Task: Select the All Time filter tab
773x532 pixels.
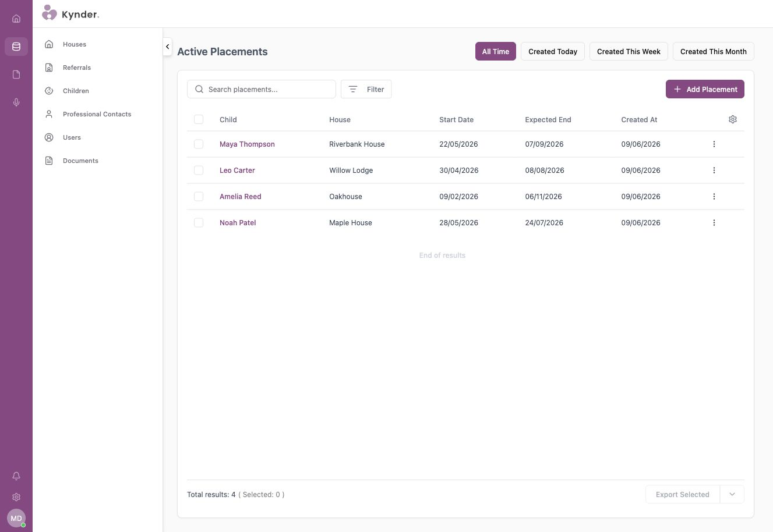Action: click(496, 51)
